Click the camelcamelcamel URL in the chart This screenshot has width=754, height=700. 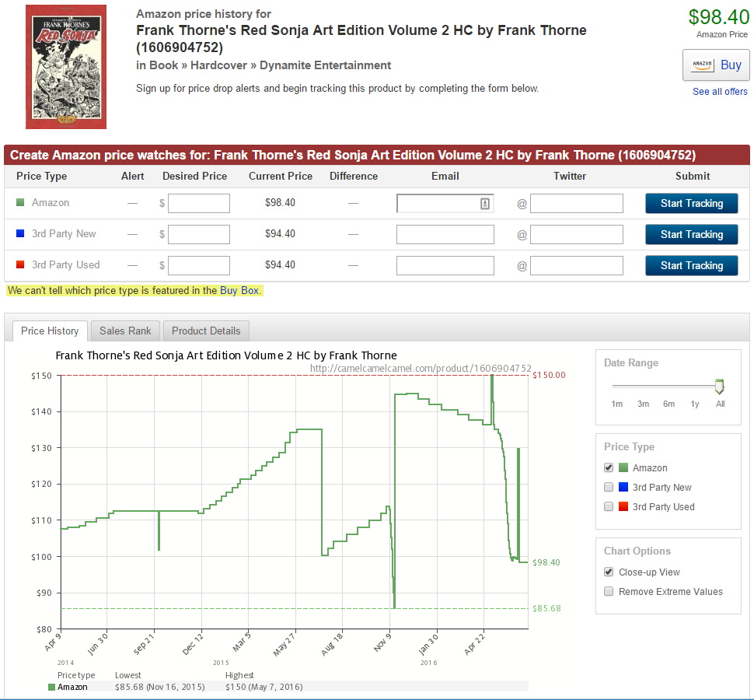pyautogui.click(x=421, y=369)
